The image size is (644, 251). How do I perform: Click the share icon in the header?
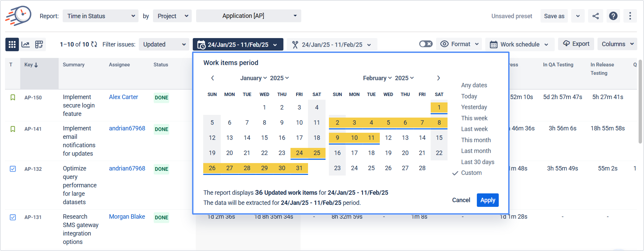595,16
